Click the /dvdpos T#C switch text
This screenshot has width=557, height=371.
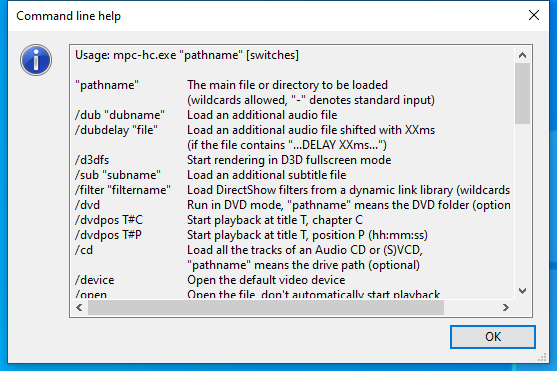pos(109,220)
